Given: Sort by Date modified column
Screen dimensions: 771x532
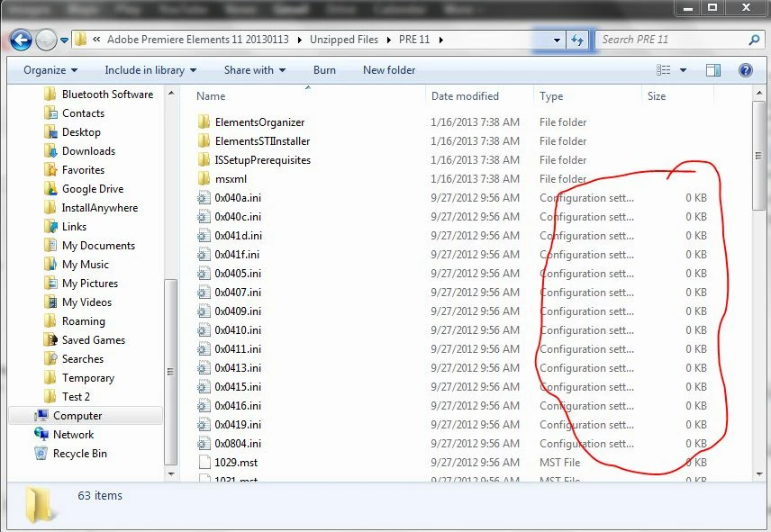Looking at the screenshot, I should [x=465, y=96].
